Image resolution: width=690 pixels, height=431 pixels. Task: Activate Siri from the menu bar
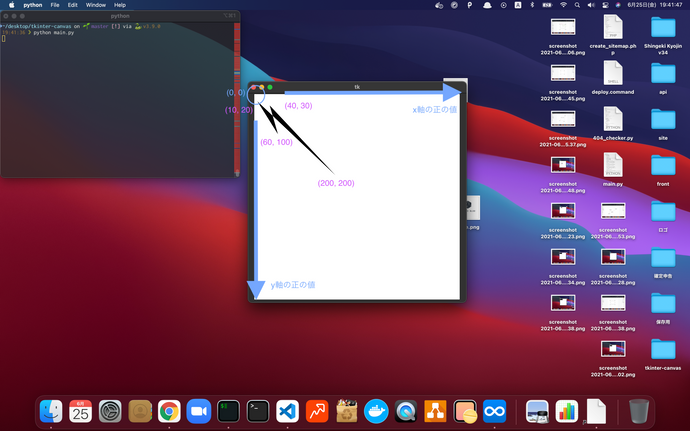click(618, 5)
